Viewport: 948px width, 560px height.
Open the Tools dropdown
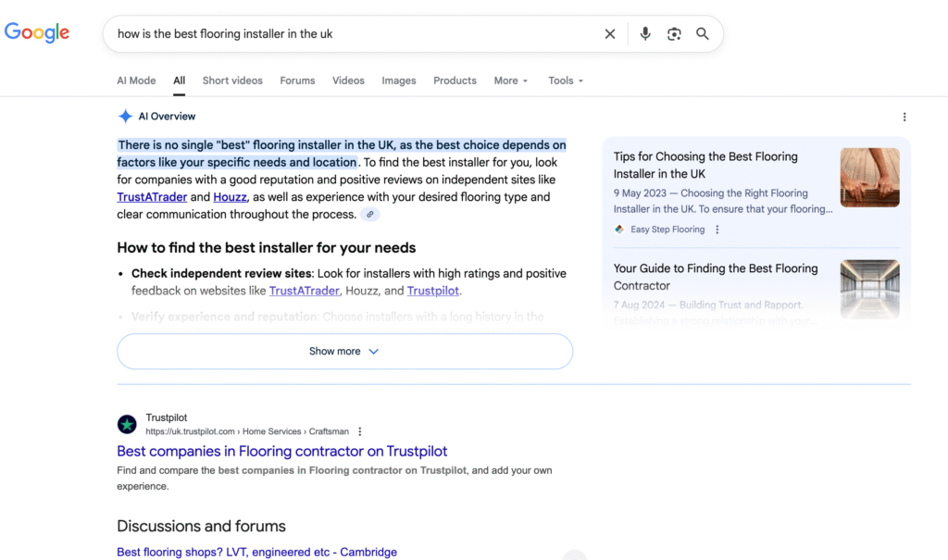(x=565, y=81)
